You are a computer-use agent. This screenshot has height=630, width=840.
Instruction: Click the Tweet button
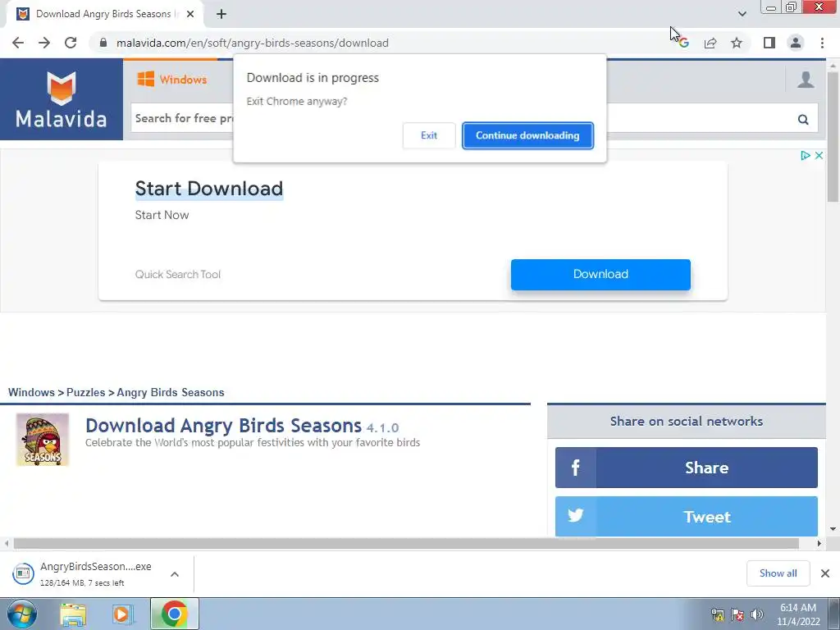687,517
